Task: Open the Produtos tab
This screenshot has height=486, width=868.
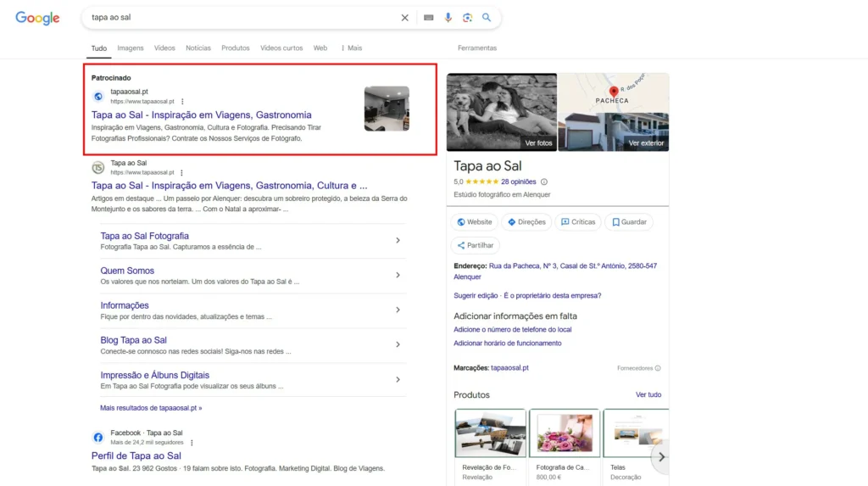Action: pos(236,48)
